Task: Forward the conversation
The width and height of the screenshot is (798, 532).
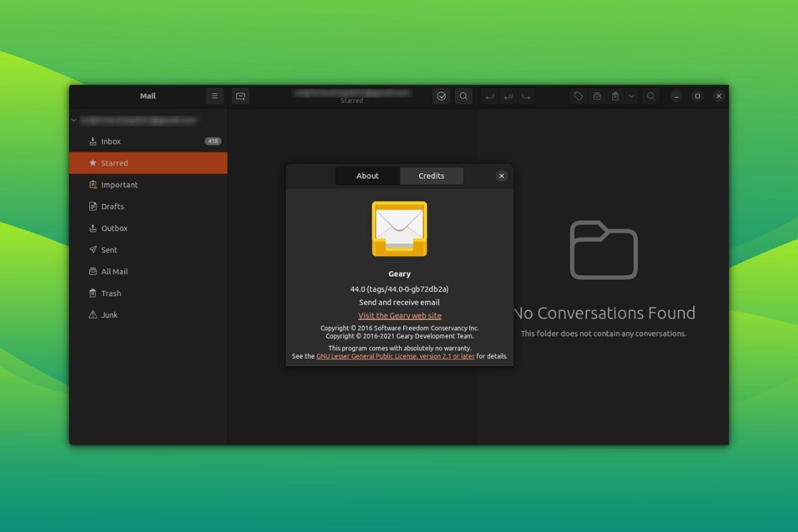Action: [526, 96]
